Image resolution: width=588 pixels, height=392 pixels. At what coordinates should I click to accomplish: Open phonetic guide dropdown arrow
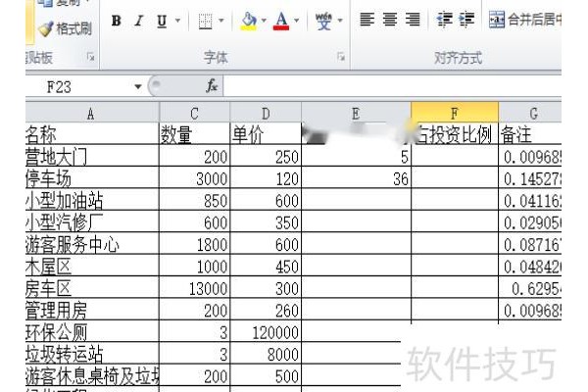tap(340, 21)
